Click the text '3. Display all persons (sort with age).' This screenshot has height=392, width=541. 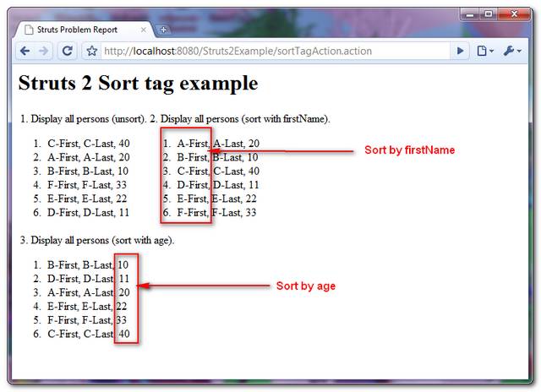[97, 240]
